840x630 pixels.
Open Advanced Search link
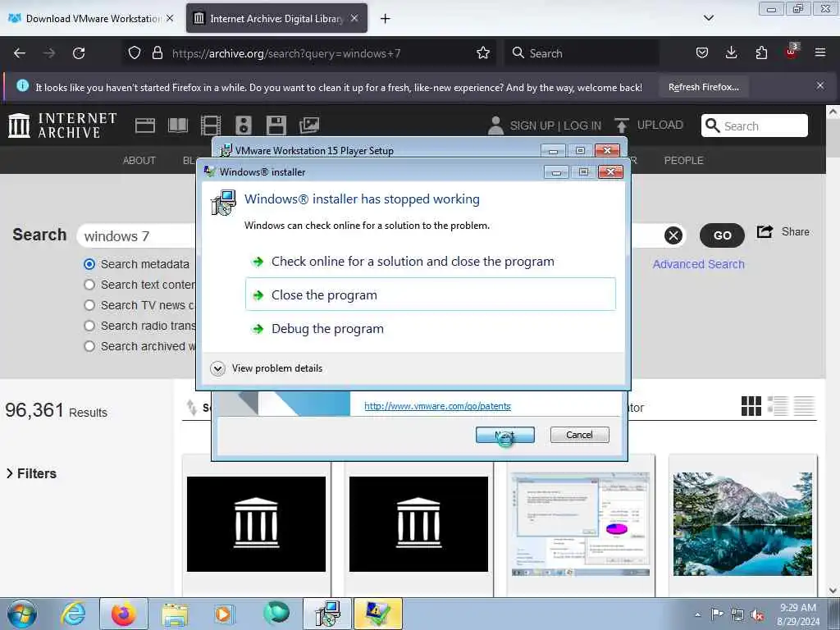(698, 264)
